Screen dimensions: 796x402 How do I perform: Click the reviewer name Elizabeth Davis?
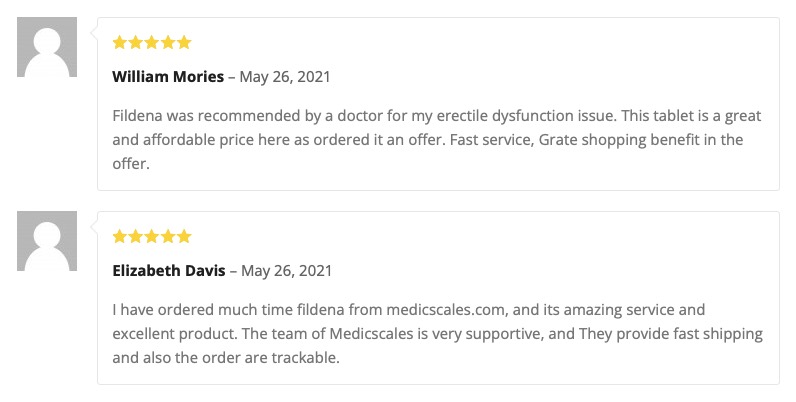point(169,271)
